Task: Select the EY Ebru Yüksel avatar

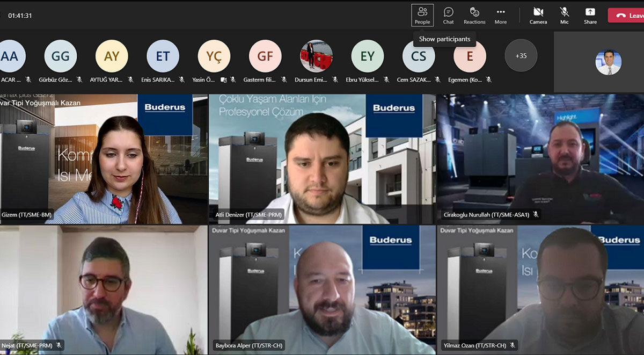Action: click(368, 56)
